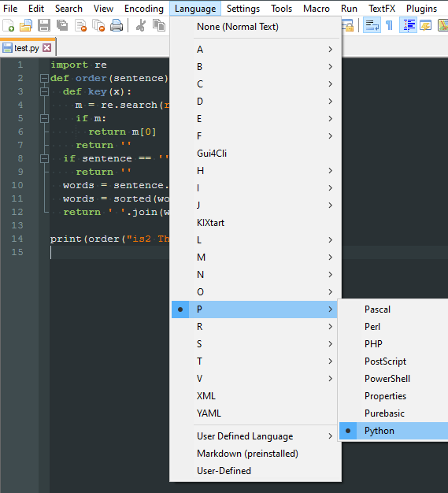Screen dimensions: 448x493
Task: Collapse the def order fold marker
Action: 44,78
